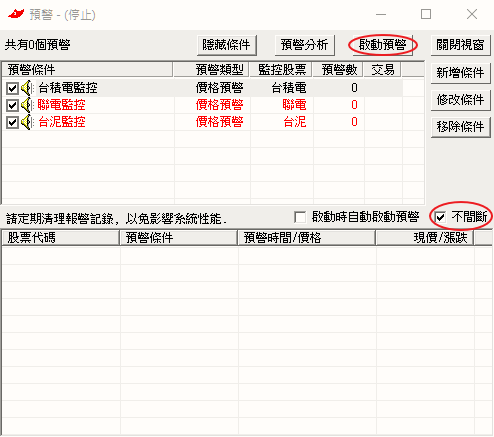Sort by 預警類型 column header
Viewport: 494px width, 437px height.
(x=211, y=70)
